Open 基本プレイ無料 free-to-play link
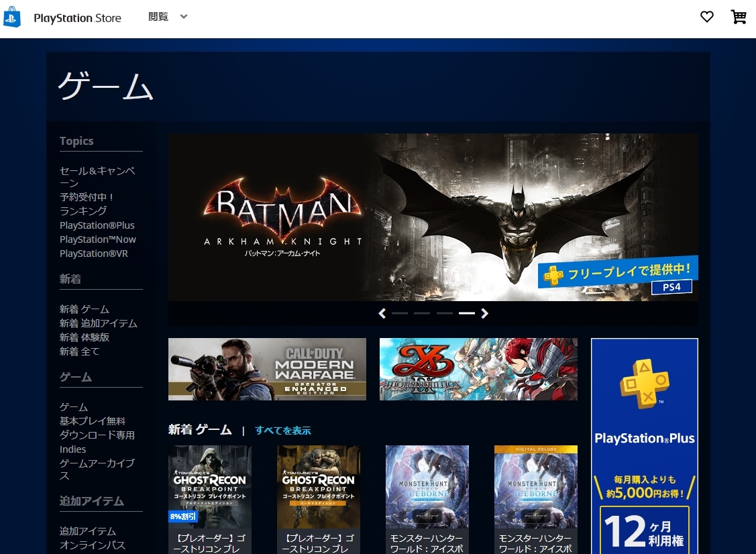 [x=93, y=421]
